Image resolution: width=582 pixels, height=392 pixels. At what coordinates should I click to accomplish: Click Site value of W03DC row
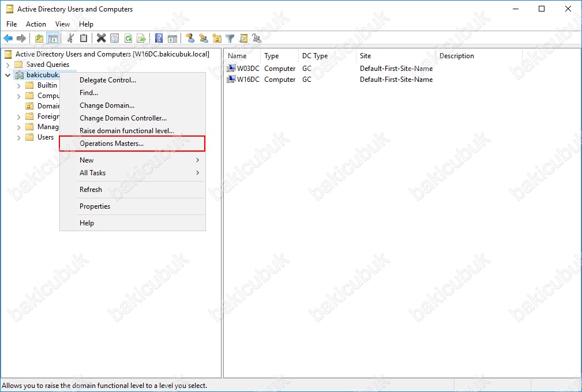pos(396,68)
